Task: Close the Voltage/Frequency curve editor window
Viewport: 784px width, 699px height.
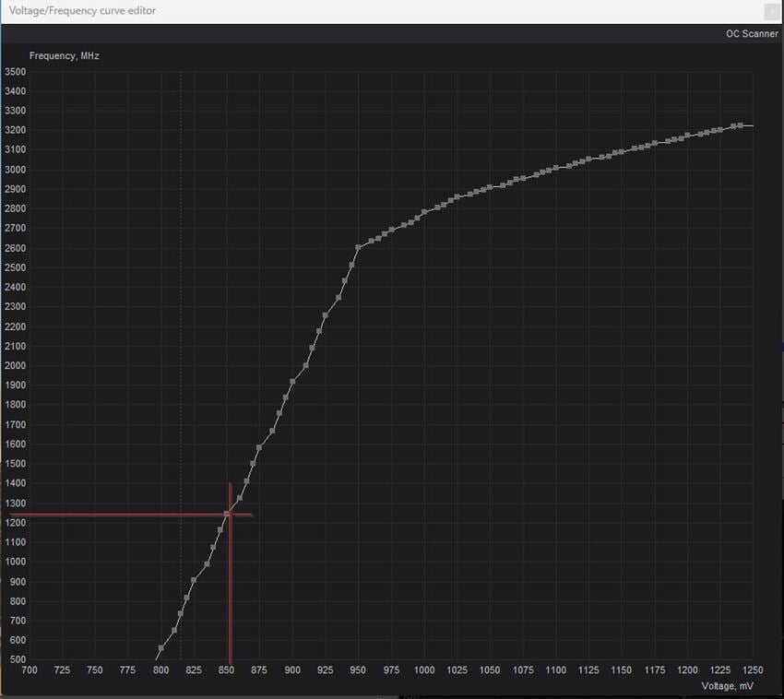Action: (x=771, y=11)
